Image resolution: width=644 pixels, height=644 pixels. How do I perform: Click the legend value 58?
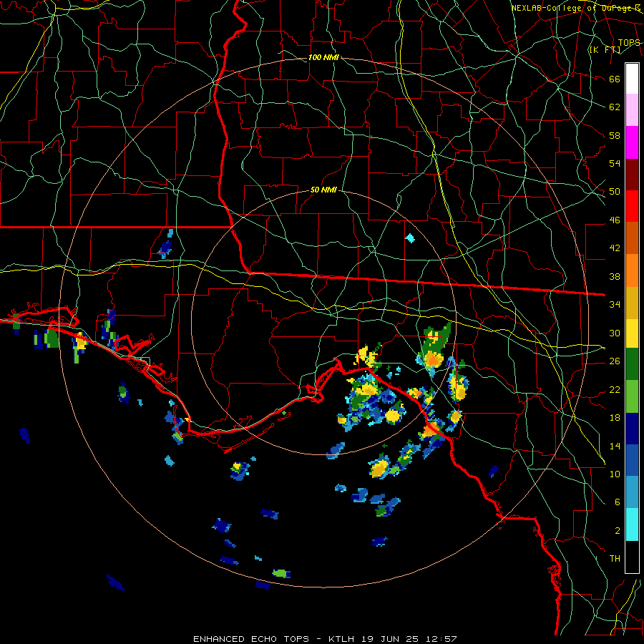pyautogui.click(x=615, y=135)
